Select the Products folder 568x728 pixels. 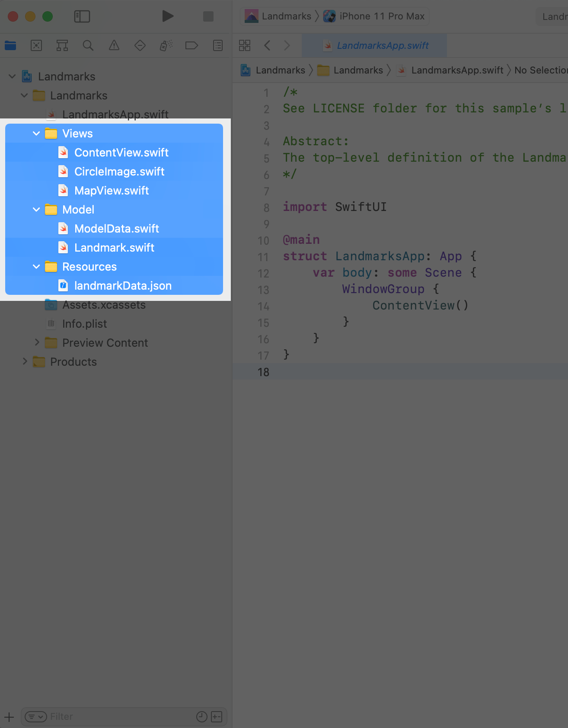coord(114,362)
